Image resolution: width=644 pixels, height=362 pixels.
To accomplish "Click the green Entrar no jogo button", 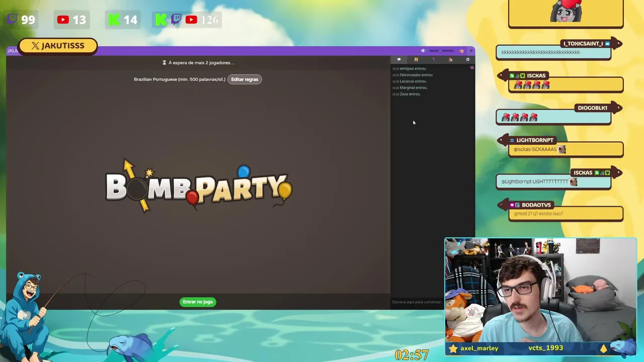I will click(198, 302).
